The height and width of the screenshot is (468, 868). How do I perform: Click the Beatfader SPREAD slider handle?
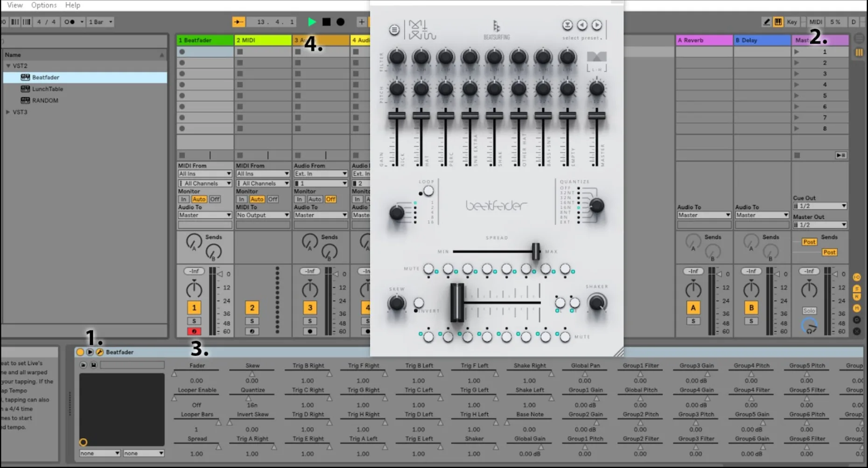tap(536, 251)
